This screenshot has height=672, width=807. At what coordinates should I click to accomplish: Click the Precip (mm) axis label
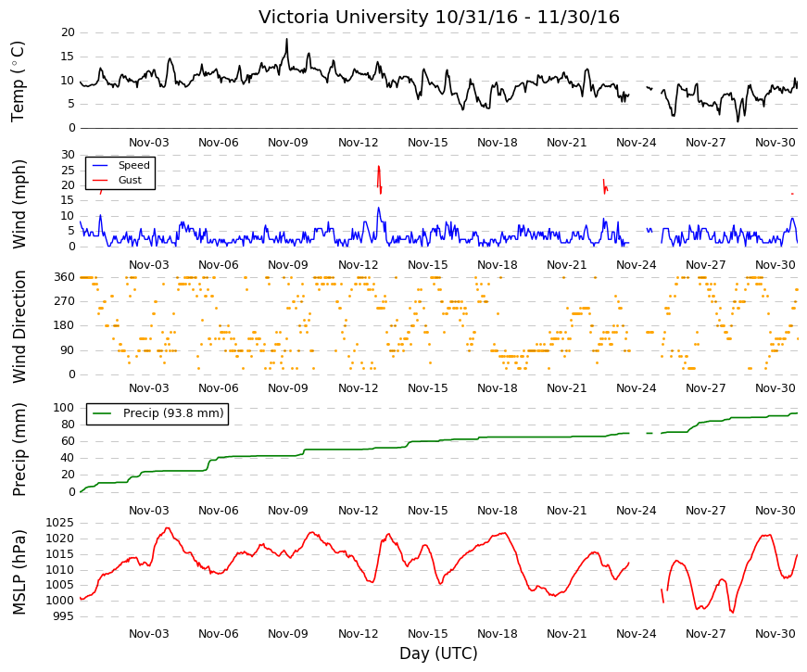[x=19, y=450]
